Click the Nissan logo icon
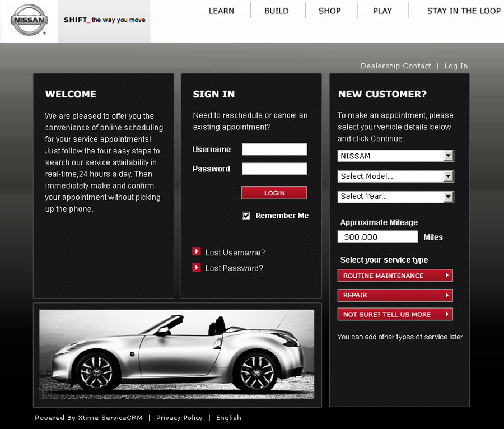The height and width of the screenshot is (429, 504). (x=29, y=20)
